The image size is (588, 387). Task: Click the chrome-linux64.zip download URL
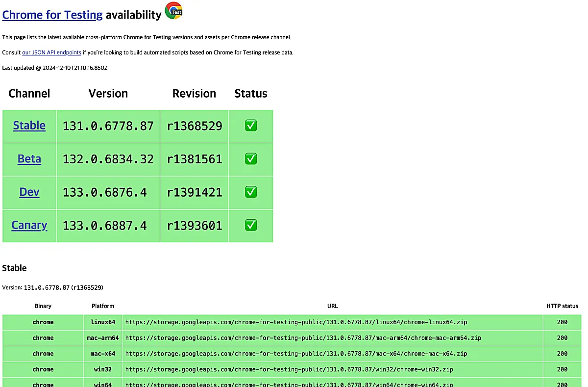[x=296, y=322]
